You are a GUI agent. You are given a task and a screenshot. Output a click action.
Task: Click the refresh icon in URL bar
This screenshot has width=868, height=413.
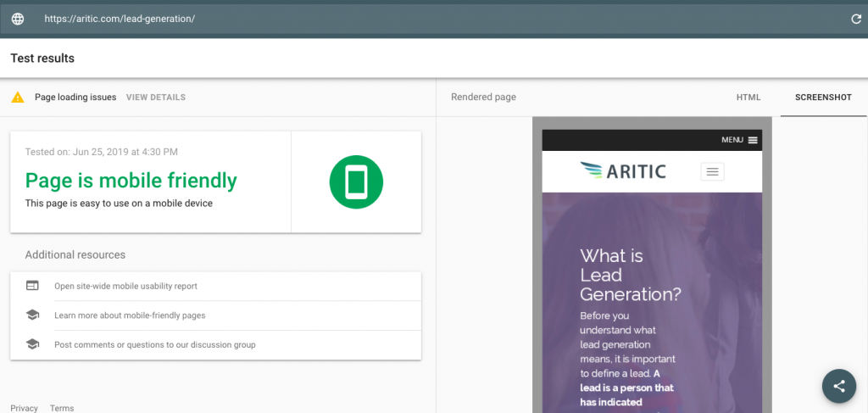856,19
